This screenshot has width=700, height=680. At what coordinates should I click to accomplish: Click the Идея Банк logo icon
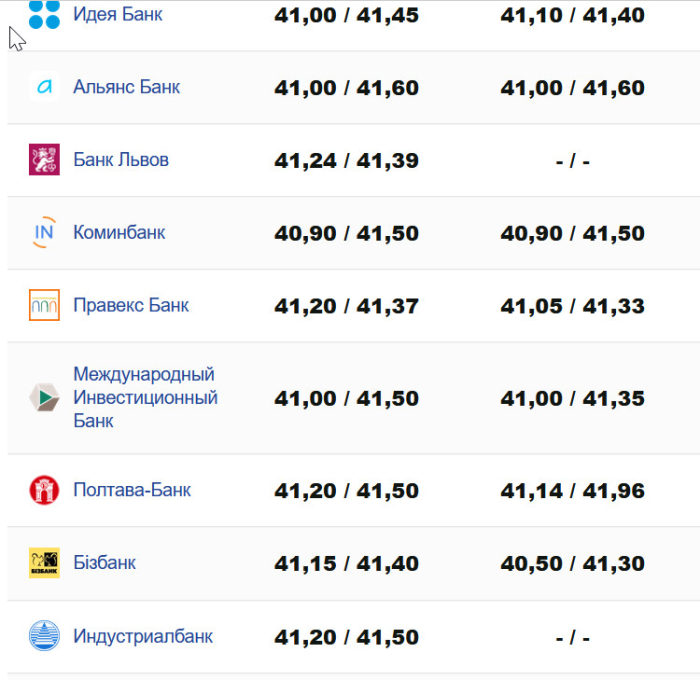(x=44, y=14)
